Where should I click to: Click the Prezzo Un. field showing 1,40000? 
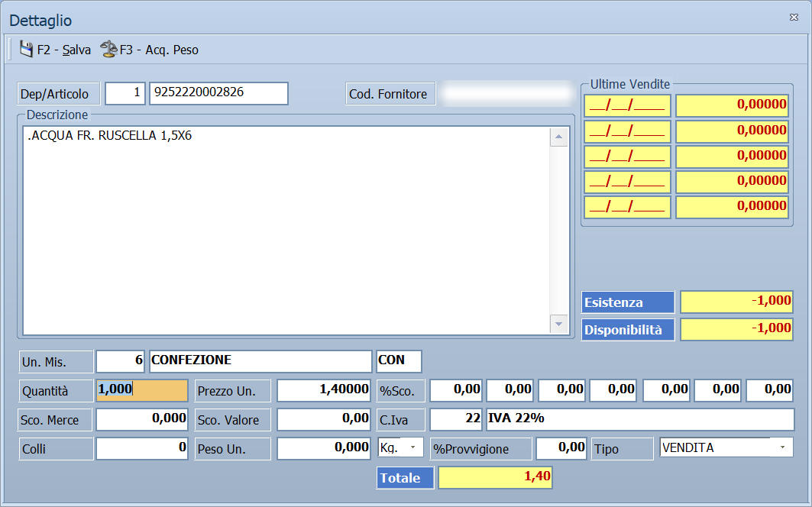pos(324,390)
